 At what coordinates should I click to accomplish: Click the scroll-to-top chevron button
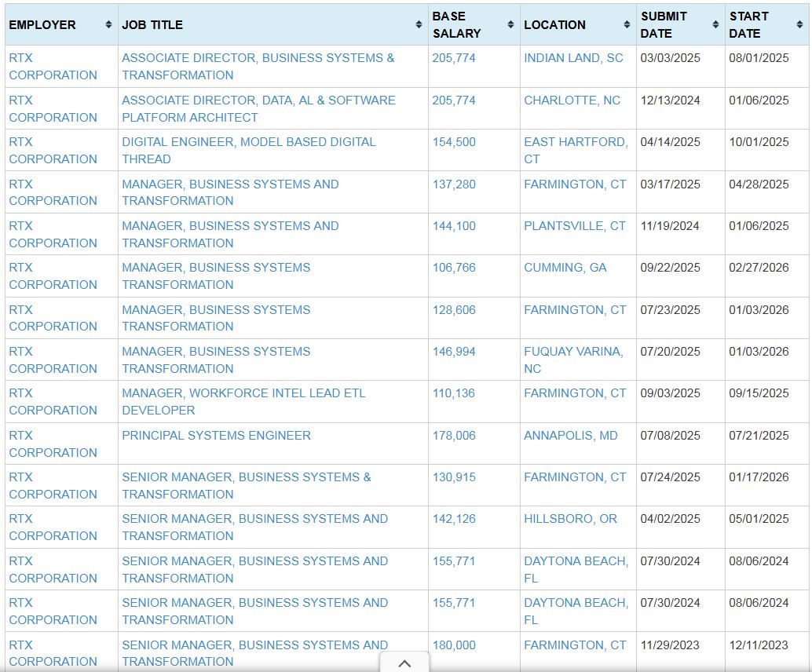[404, 663]
